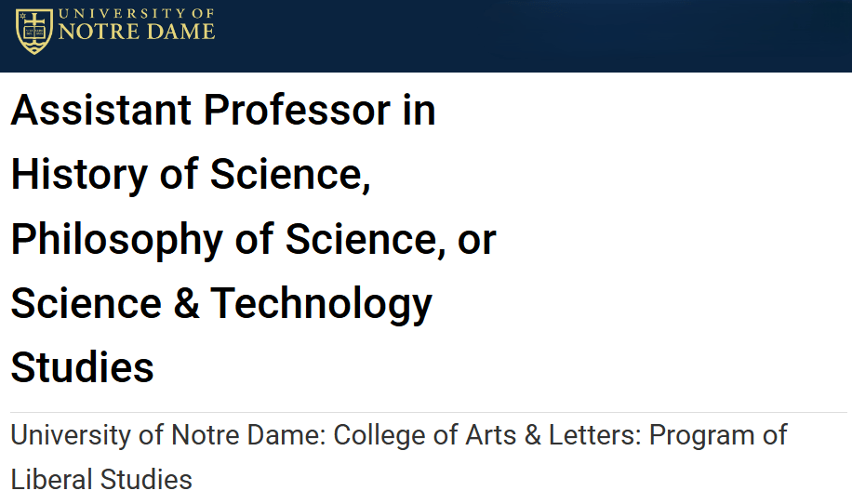Click the "NOTRE DAME" wordmark in the header
The height and width of the screenshot is (504, 852).
137,33
